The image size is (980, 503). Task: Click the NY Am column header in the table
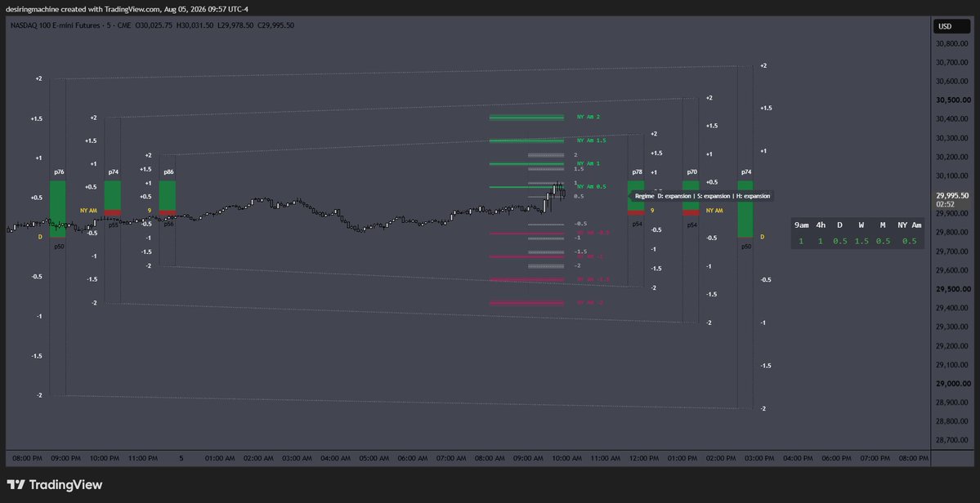pyautogui.click(x=910, y=225)
